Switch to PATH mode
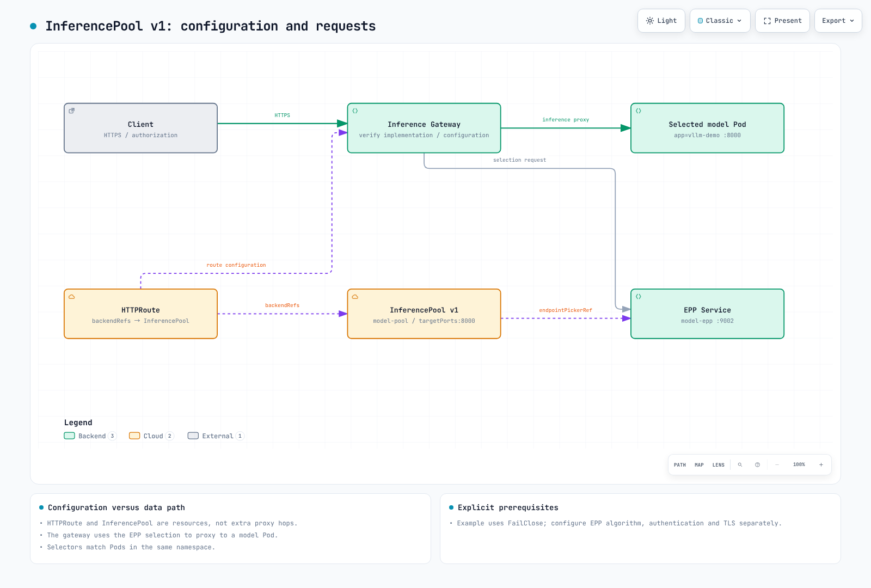The width and height of the screenshot is (871, 588). [680, 465]
